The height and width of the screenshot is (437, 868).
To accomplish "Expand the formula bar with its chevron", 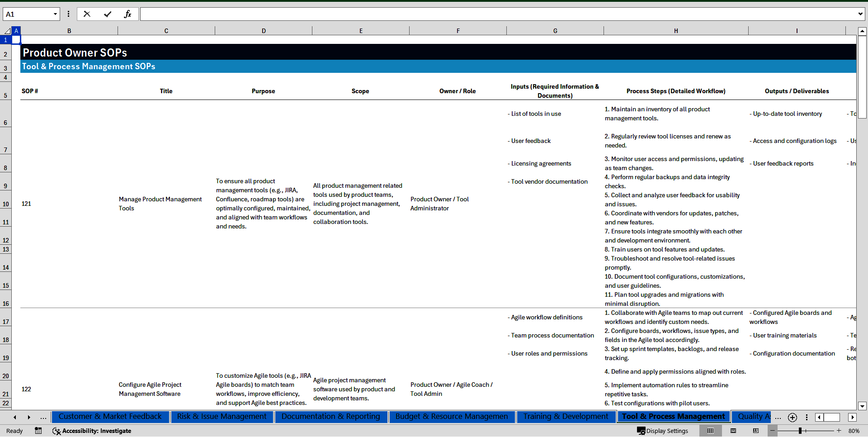I will coord(861,14).
